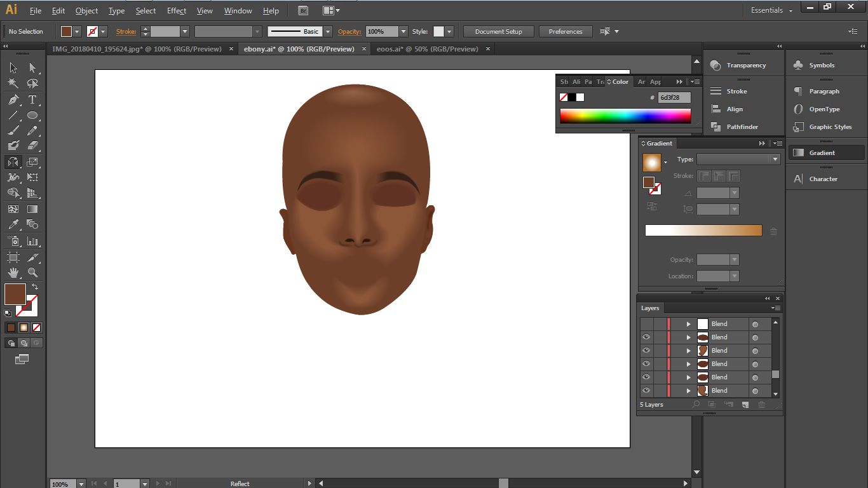
Task: Click the Preferences button
Action: tap(566, 31)
